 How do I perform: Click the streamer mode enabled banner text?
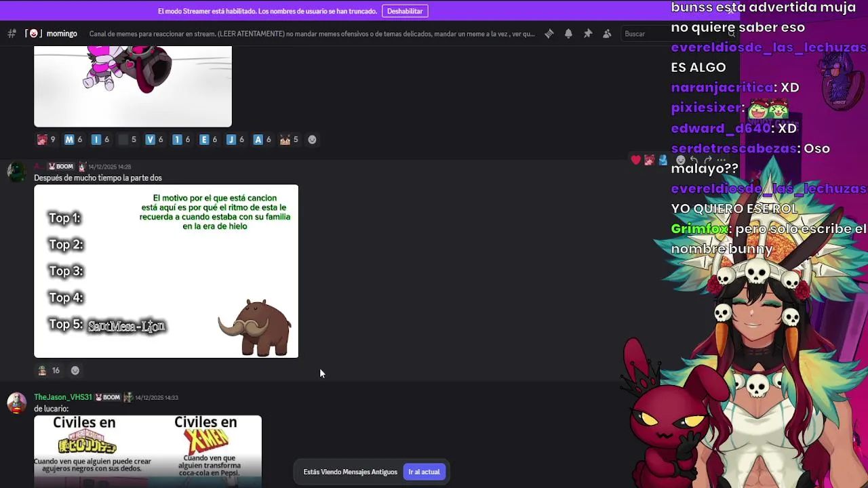pos(267,11)
